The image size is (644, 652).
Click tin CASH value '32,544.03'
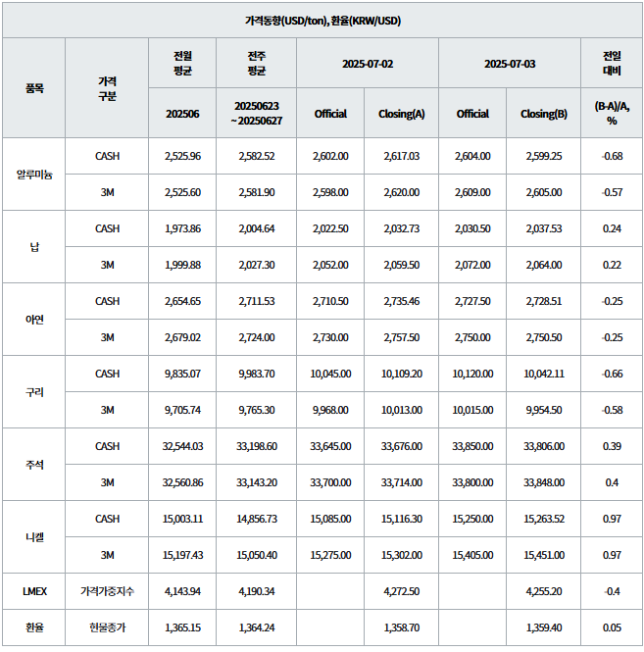tap(182, 446)
